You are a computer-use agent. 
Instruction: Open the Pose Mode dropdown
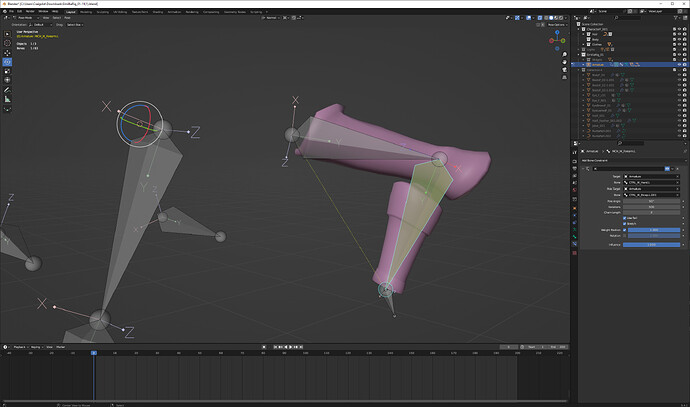26,18
